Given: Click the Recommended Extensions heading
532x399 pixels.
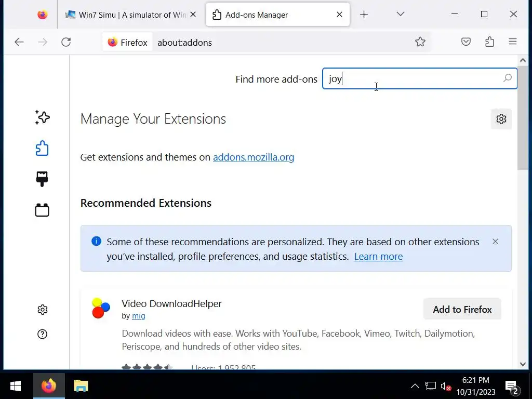Looking at the screenshot, I should click(146, 203).
